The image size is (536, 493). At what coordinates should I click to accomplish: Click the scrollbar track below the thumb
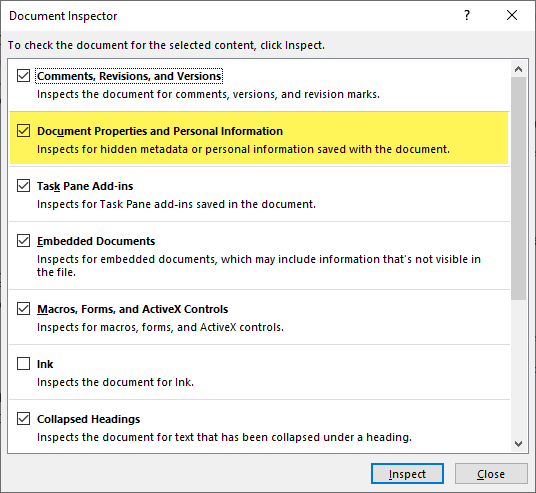pos(518,368)
